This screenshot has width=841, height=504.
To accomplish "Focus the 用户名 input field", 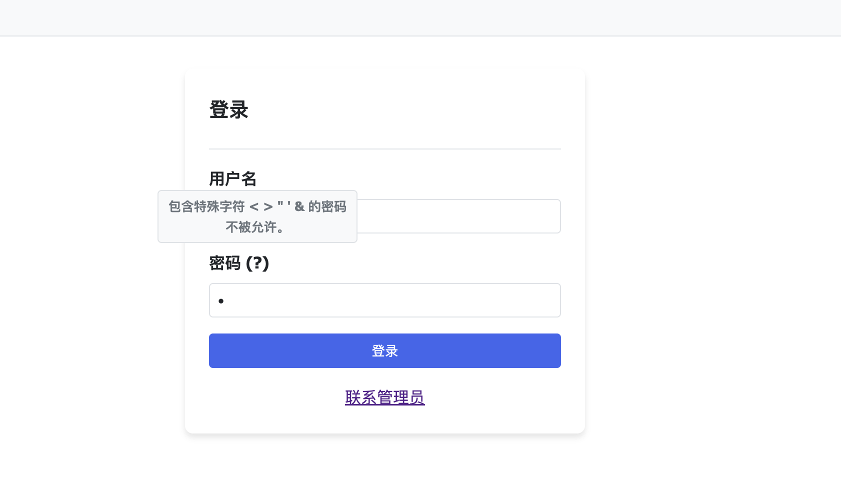I will click(458, 216).
